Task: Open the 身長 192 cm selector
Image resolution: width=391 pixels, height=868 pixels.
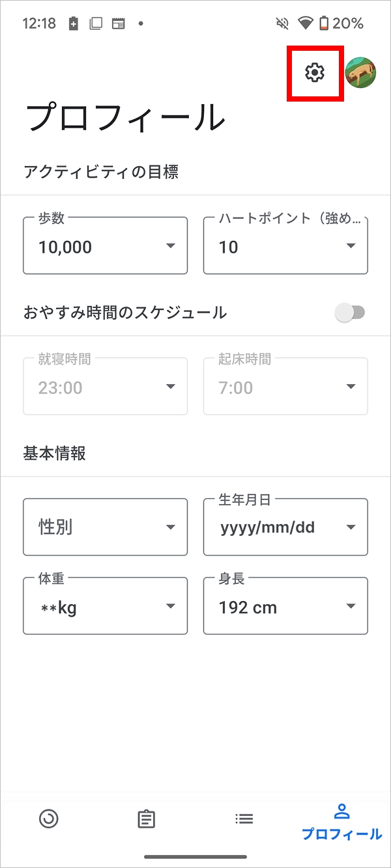Action: [285, 606]
